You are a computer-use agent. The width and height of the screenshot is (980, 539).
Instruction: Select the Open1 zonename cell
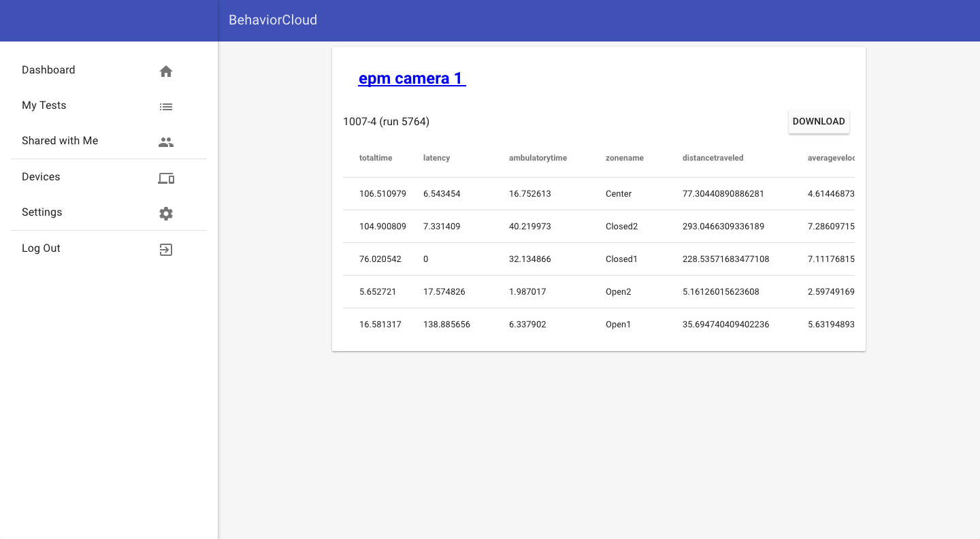[618, 325]
